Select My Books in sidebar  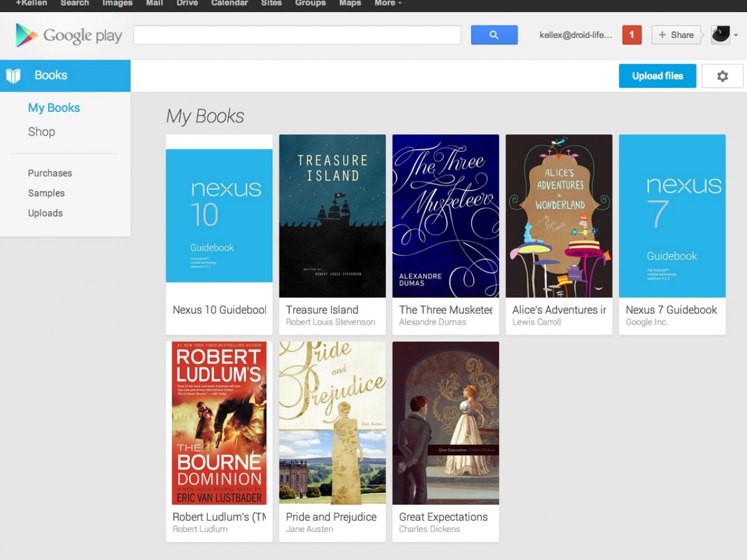tap(54, 108)
